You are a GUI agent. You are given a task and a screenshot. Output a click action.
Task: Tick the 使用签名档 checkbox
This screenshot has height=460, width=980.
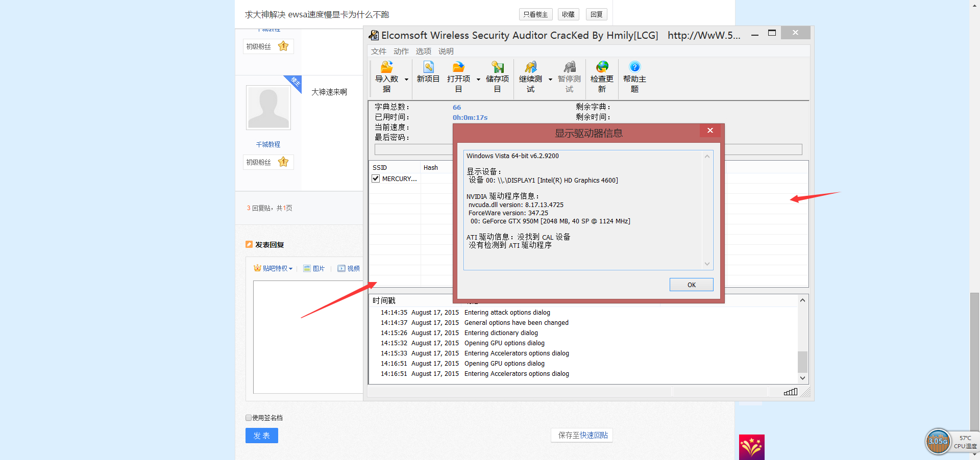[249, 418]
